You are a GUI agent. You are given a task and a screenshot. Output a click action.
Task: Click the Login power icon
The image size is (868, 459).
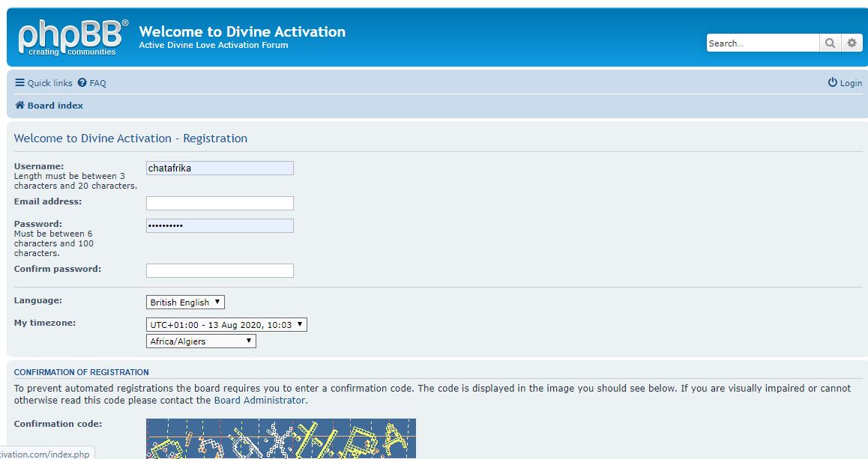832,83
